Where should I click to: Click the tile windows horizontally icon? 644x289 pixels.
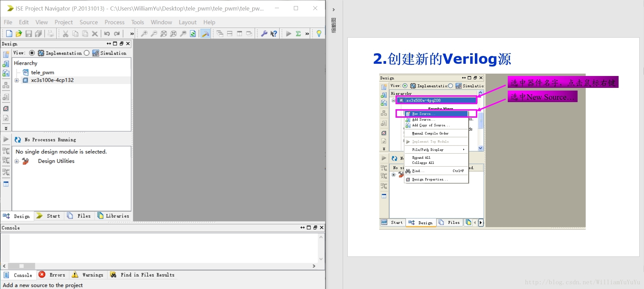[x=230, y=34]
